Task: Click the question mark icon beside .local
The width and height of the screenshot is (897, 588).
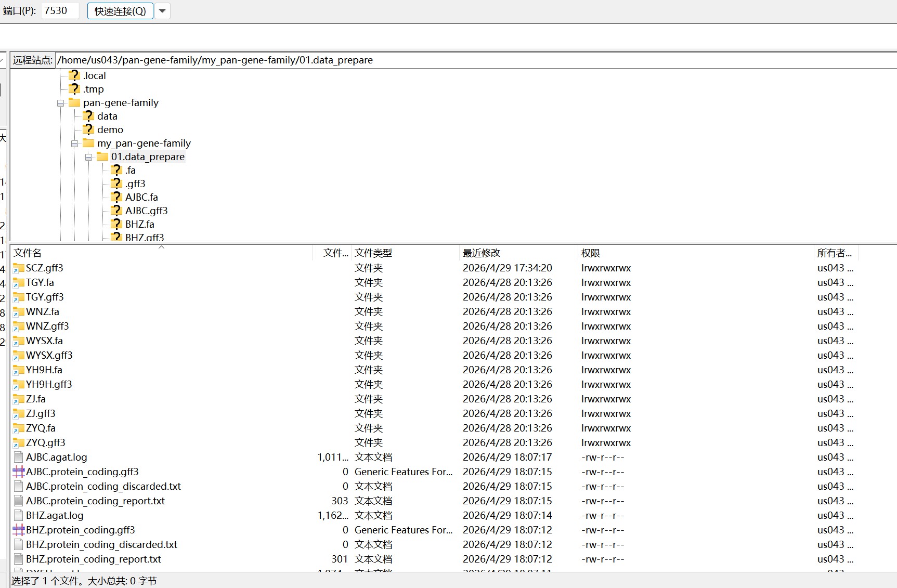Action: (73, 75)
